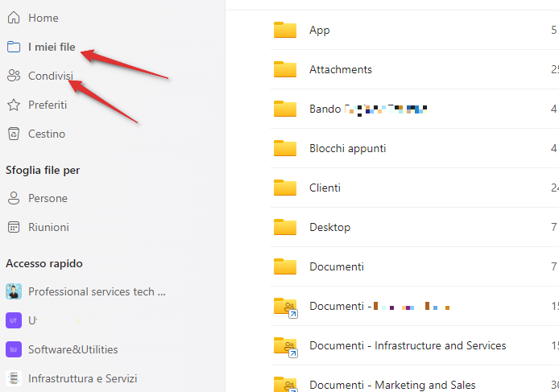The height and width of the screenshot is (392, 559).
Task: Select the Condivisi people icon
Action: [x=14, y=76]
